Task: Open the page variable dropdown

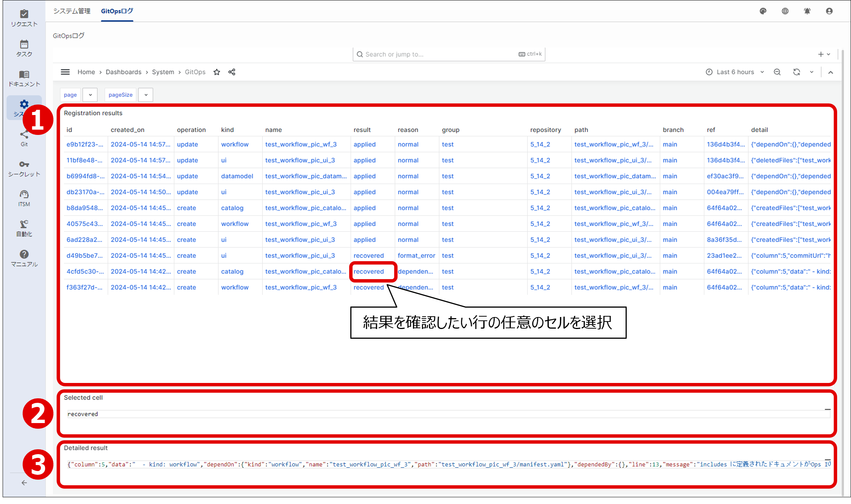Action: (x=90, y=94)
